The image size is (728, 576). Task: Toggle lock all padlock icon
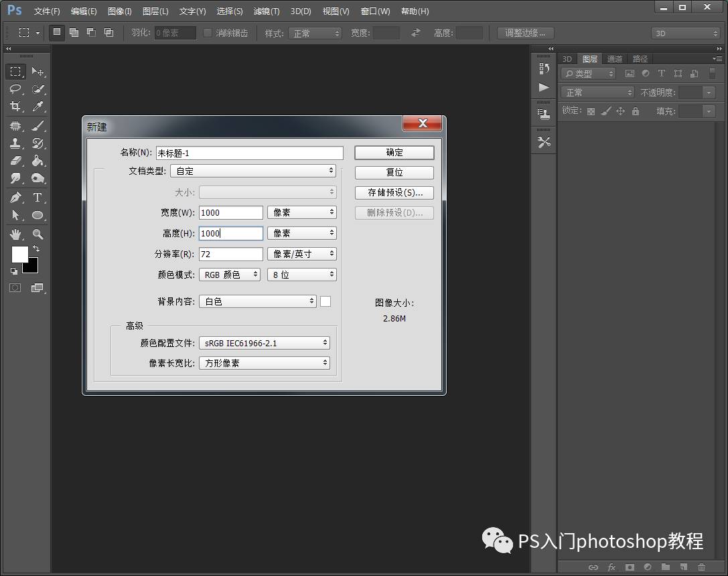636,111
